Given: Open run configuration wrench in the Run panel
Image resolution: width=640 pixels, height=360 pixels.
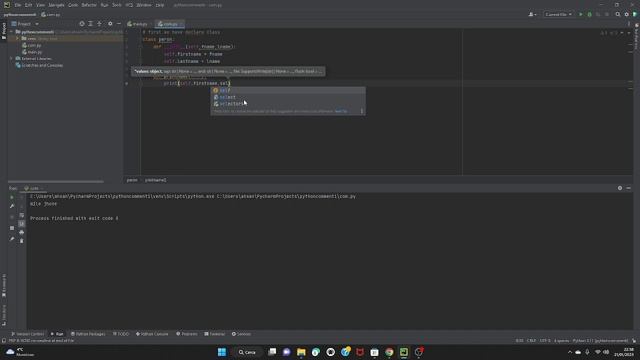Looking at the screenshot, I should tap(12, 206).
